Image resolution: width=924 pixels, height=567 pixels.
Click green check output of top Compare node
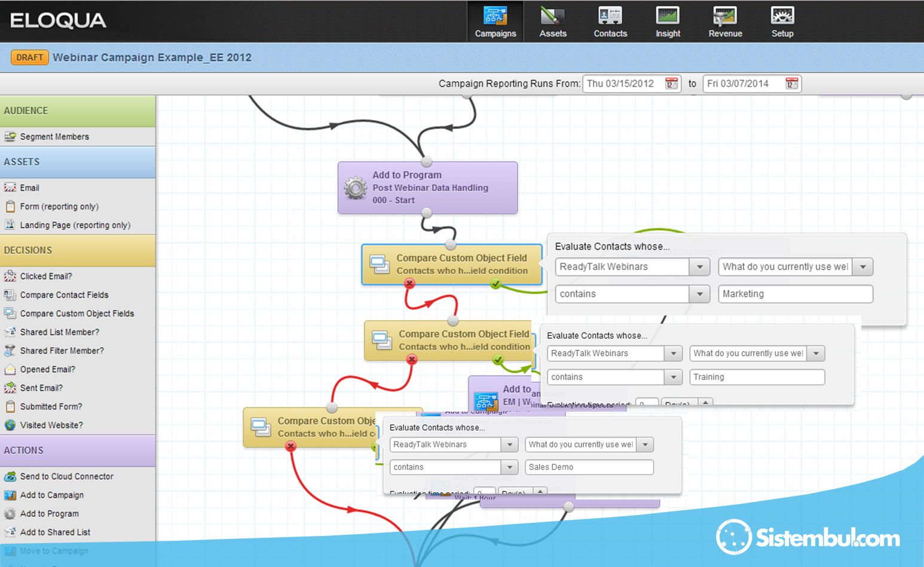click(495, 284)
